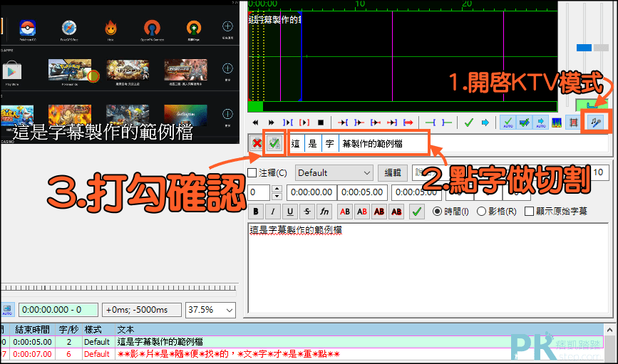This screenshot has height=364, width=618.
Task: Click the +0ms; -5000ms offset field
Action: (142, 310)
